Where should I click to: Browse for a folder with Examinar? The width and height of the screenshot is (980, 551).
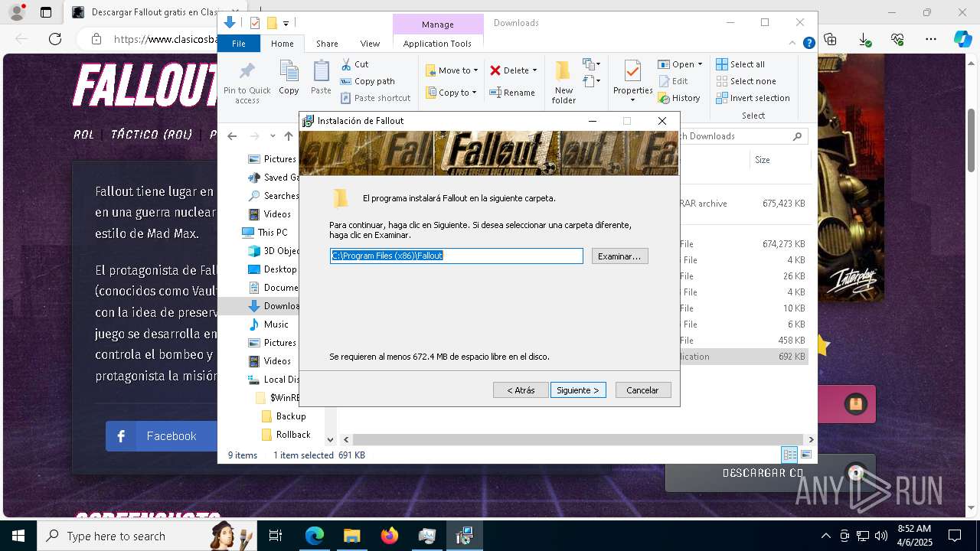click(619, 256)
